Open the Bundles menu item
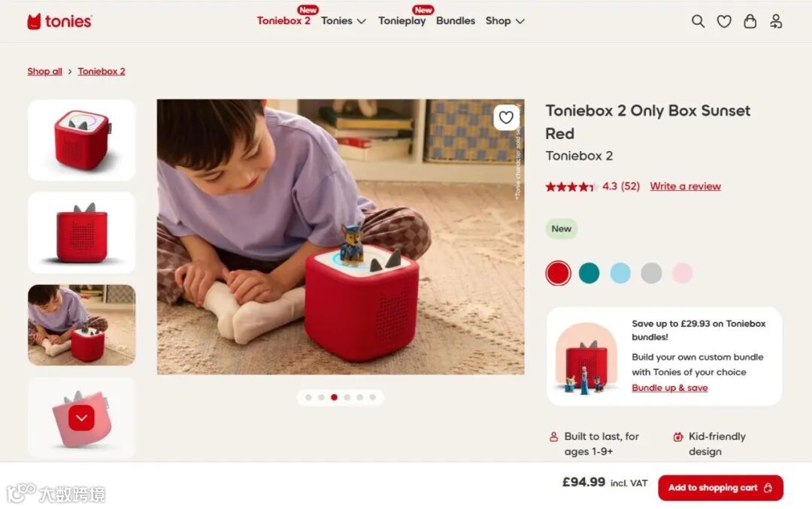 pyautogui.click(x=455, y=21)
